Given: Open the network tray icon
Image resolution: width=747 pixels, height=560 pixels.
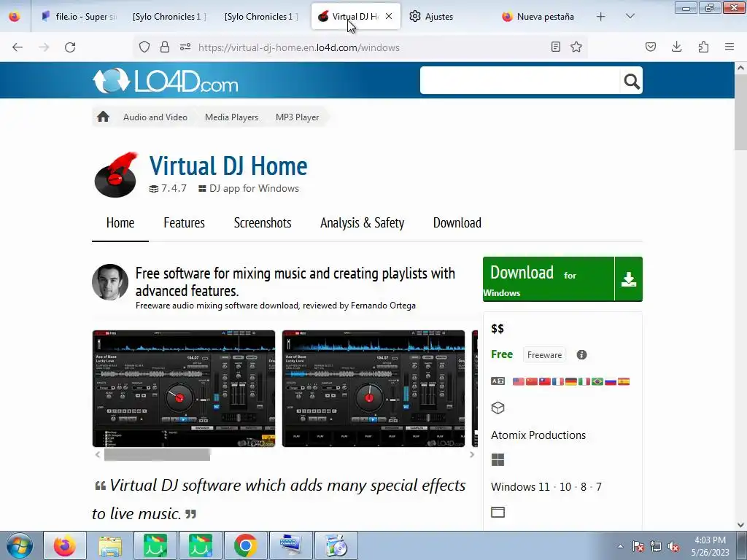Looking at the screenshot, I should point(656,547).
